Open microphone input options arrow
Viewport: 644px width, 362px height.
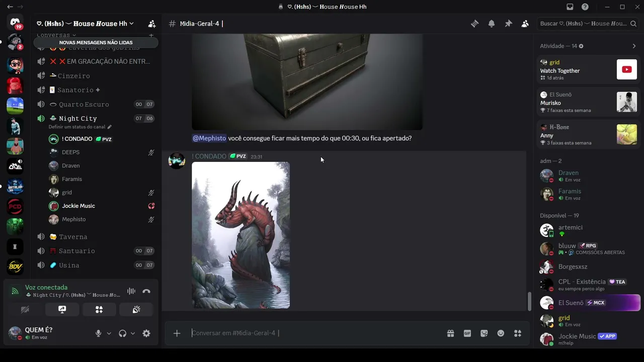point(109,333)
